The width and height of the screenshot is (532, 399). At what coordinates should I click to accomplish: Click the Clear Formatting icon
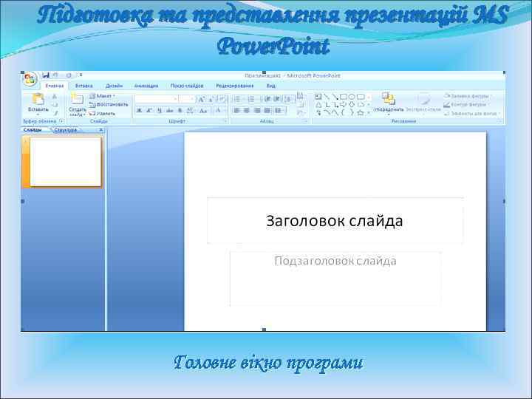tap(222, 99)
